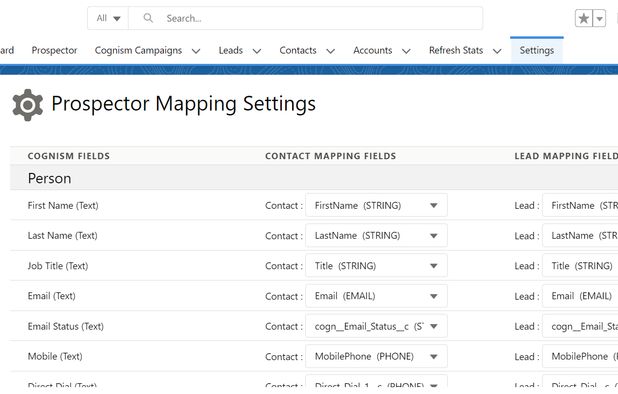The width and height of the screenshot is (618, 394).
Task: Open Contact dropdown for First Name row
Action: [x=376, y=205]
